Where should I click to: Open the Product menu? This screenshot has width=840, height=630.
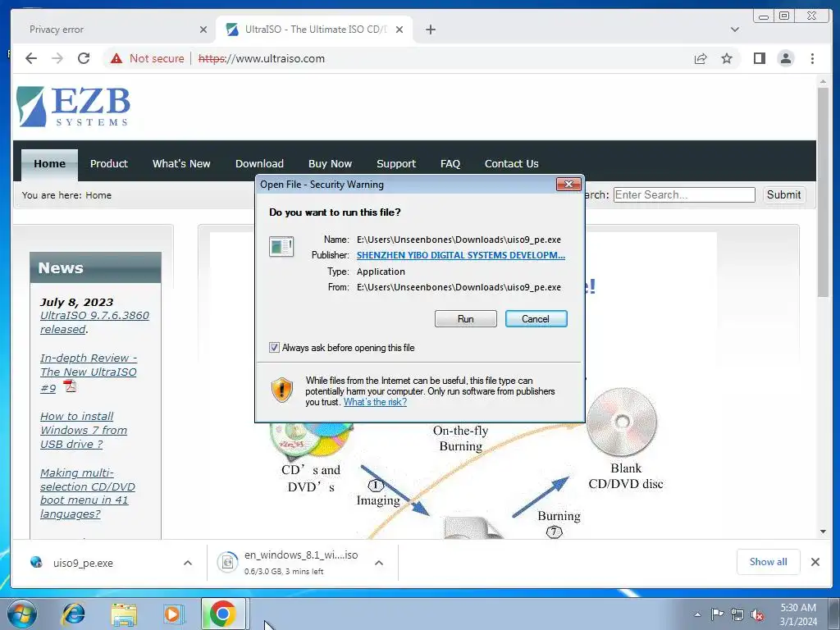109,164
